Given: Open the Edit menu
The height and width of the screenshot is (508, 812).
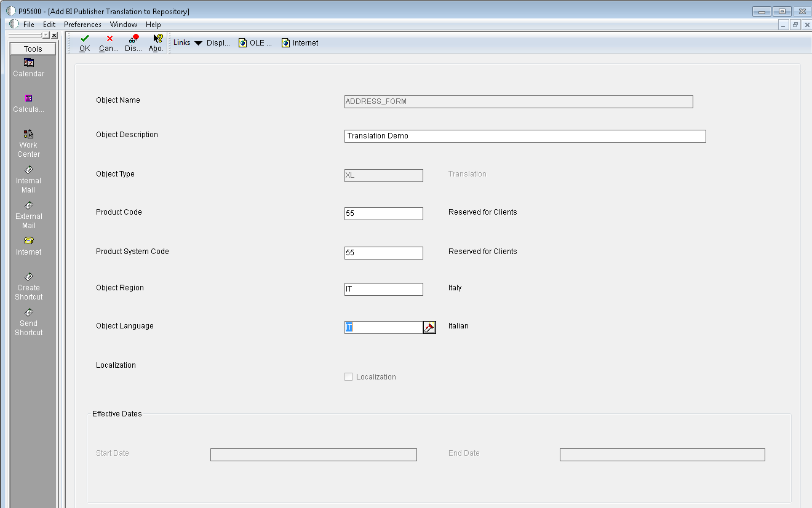Looking at the screenshot, I should pos(49,25).
